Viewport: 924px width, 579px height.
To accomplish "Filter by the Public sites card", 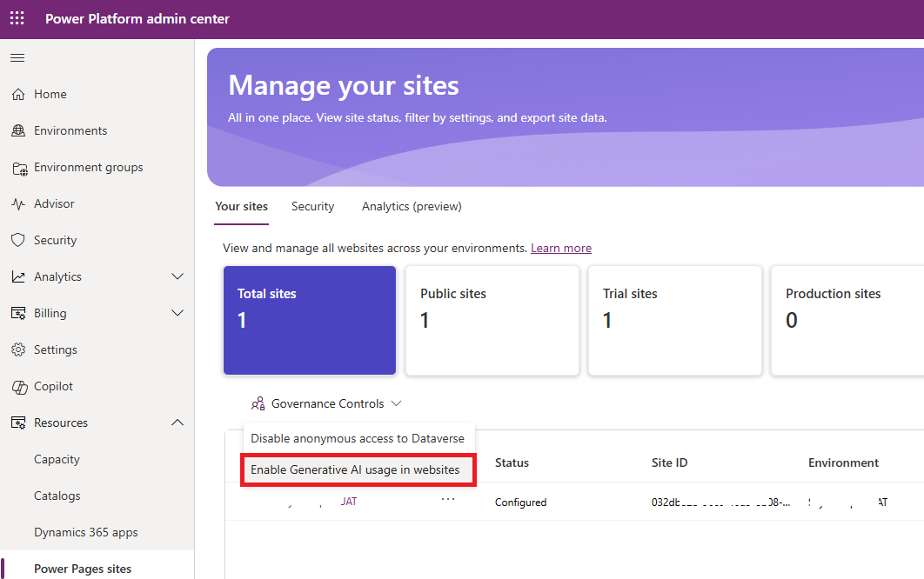I will click(x=492, y=320).
